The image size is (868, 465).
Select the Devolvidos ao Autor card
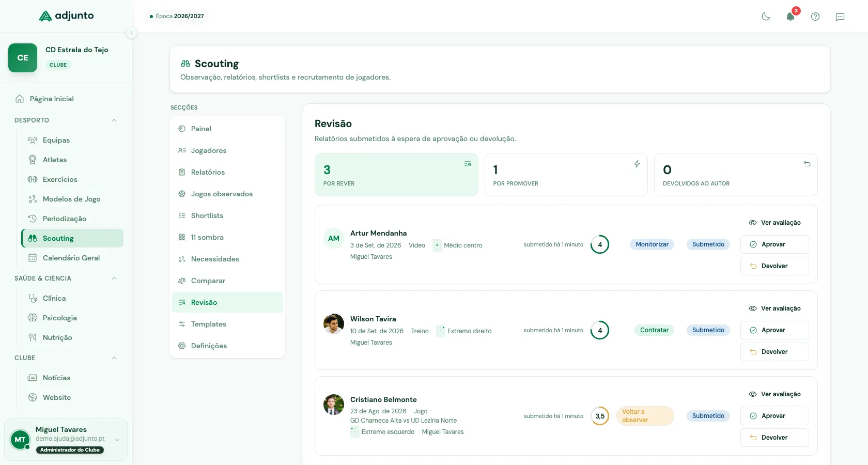(736, 175)
